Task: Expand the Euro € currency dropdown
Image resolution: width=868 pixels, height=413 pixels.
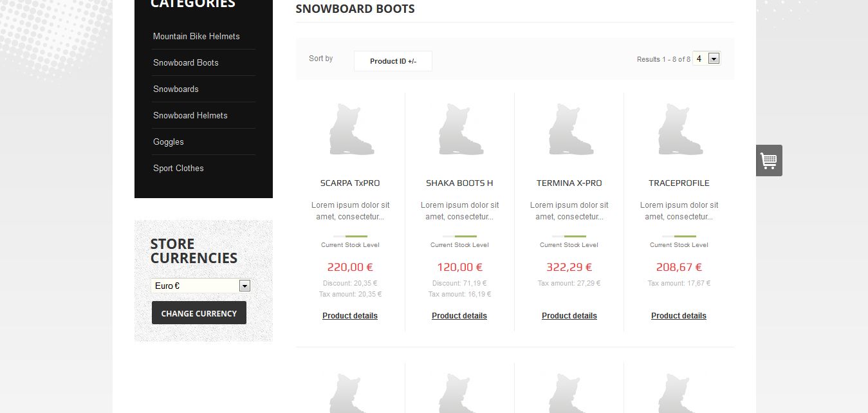Action: pyautogui.click(x=245, y=286)
